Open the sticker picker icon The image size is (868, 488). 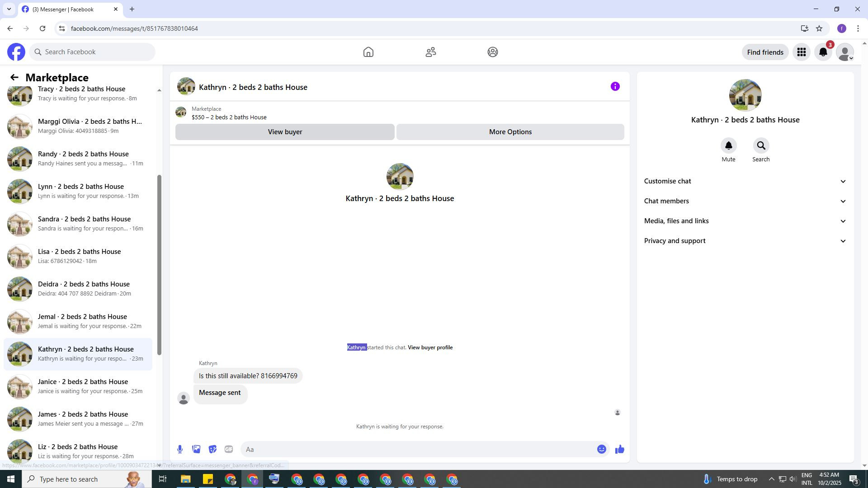[x=212, y=449]
